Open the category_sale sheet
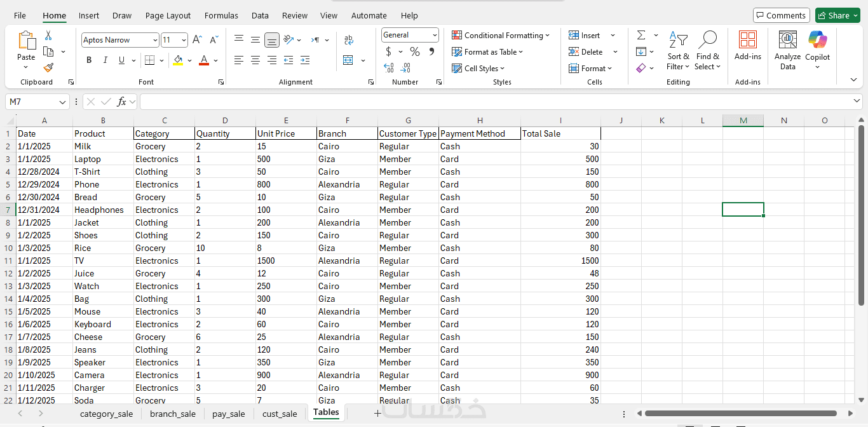Viewport: 868px width, 427px height. coord(106,414)
